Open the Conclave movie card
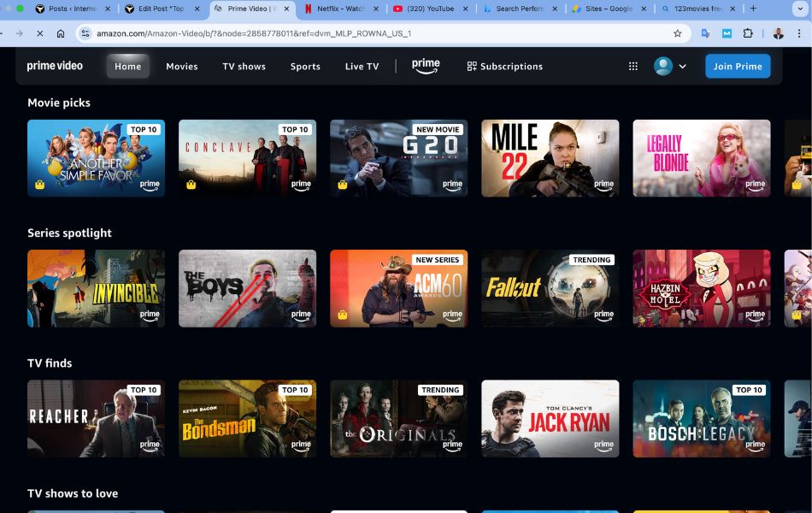 tap(248, 158)
